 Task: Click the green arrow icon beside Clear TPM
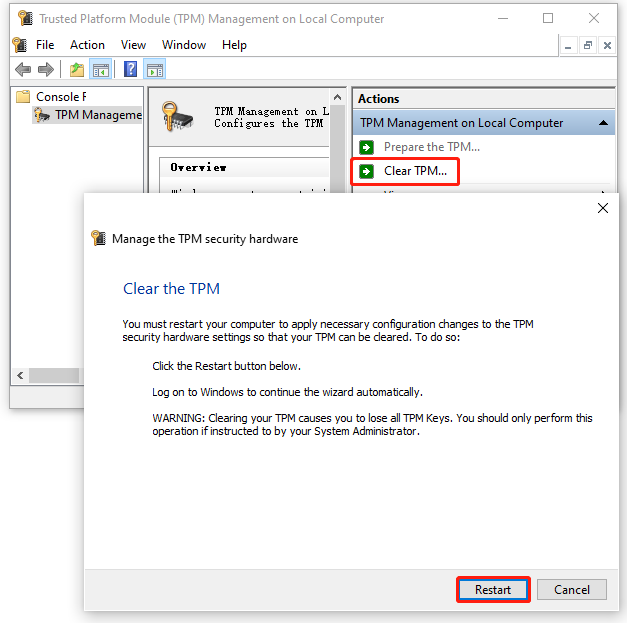366,172
